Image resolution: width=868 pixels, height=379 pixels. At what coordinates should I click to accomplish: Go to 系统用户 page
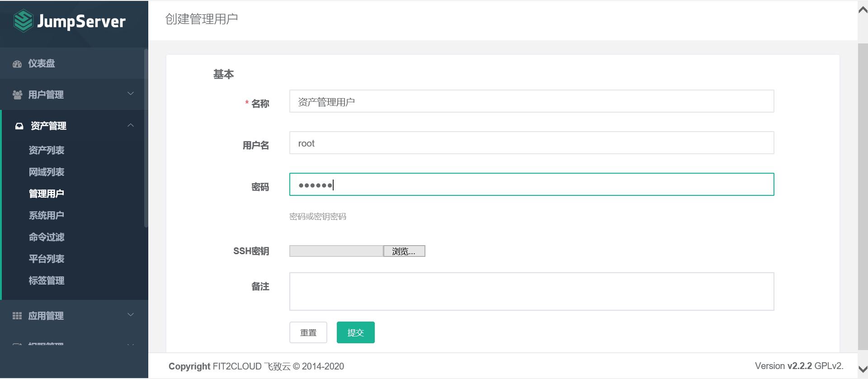47,215
